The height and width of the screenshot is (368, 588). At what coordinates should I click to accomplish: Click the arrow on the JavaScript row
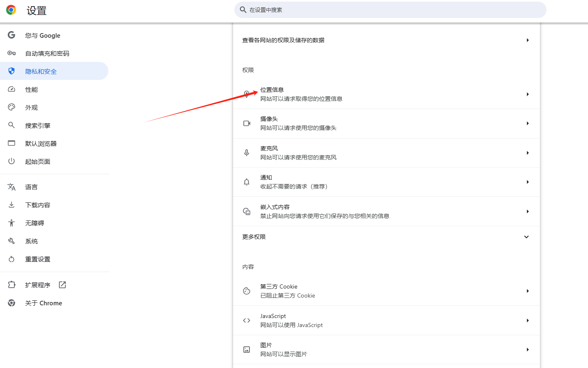pyautogui.click(x=528, y=320)
